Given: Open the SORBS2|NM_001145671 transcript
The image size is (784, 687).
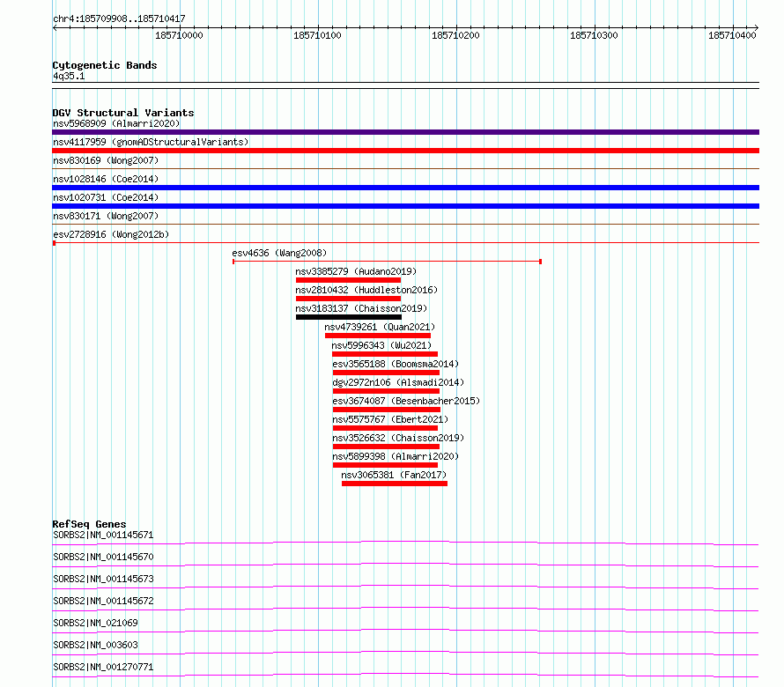Looking at the screenshot, I should pos(103,535).
